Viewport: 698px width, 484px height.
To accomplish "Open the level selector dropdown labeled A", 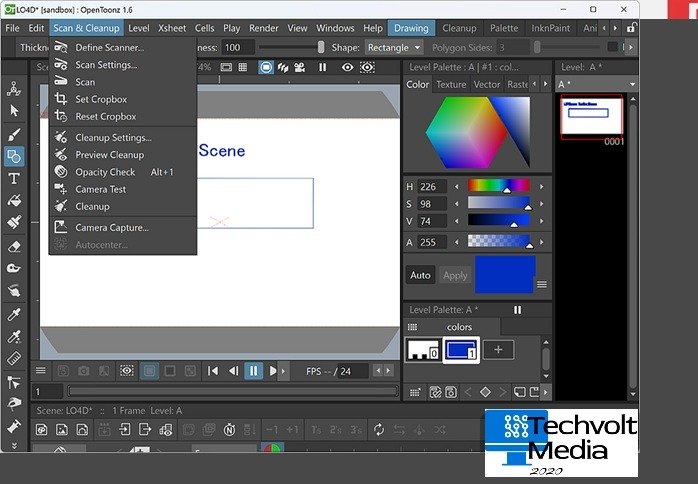I will pyautogui.click(x=597, y=84).
